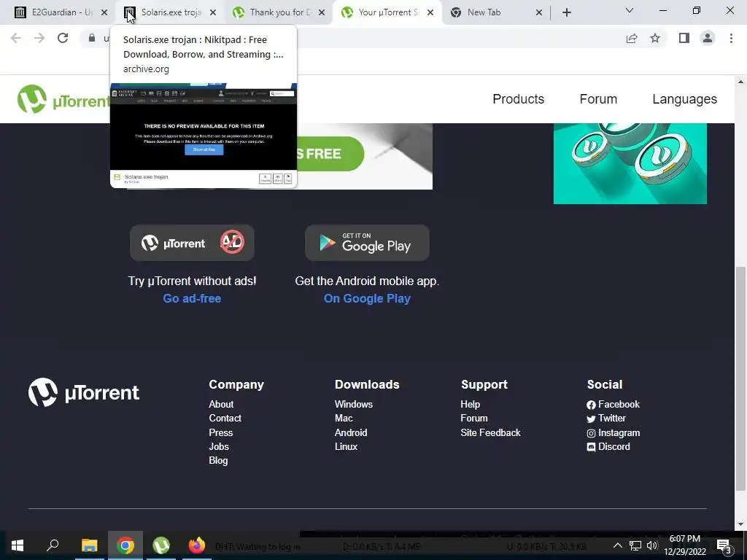The image size is (747, 560).
Task: Close the New Tab tab
Action: pos(539,13)
